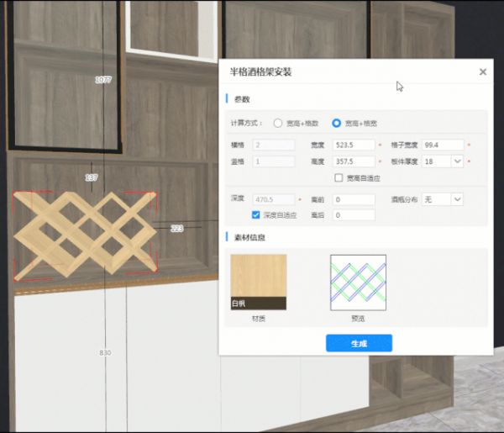This screenshot has height=433, width=504.
Task: Open the 板件厚度 dropdown
Action: tap(457, 161)
